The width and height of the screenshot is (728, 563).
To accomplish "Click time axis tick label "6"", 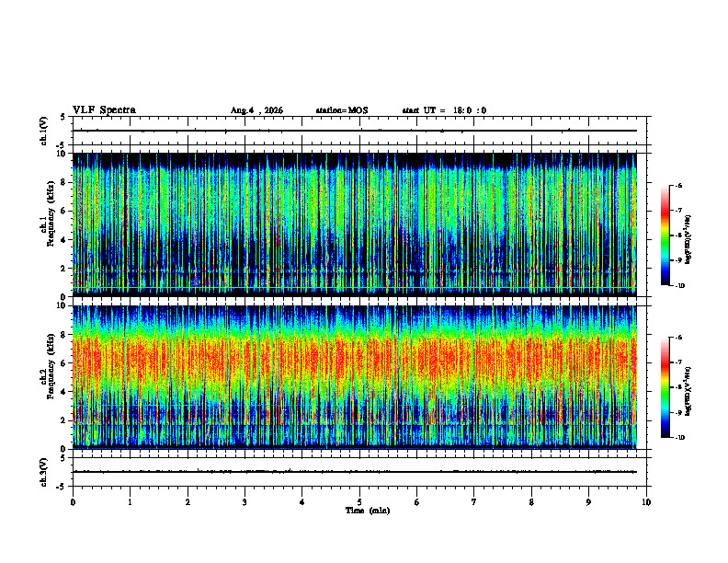I will pyautogui.click(x=417, y=502).
